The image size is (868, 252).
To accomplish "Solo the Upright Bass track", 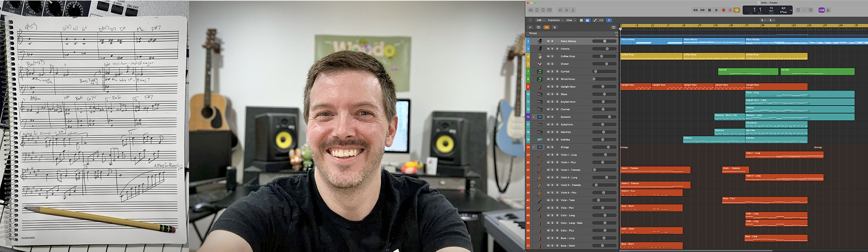I will 552,87.
